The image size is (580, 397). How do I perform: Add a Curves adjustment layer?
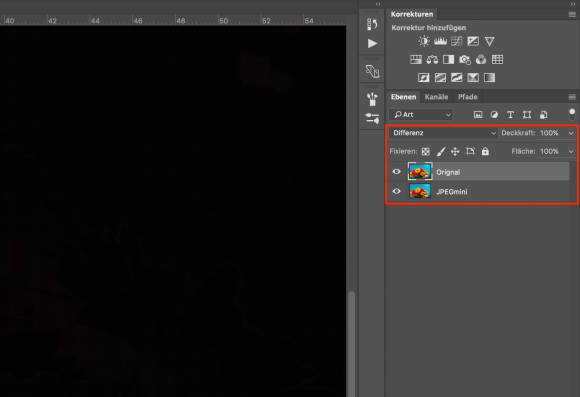coord(456,41)
